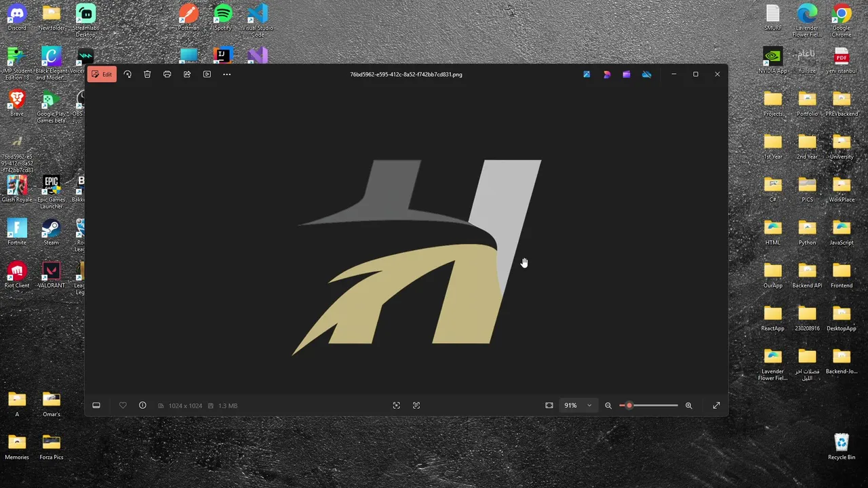Select the 76bd5962 png file on desktop
This screenshot has width=868, height=488.
pyautogui.click(x=17, y=153)
